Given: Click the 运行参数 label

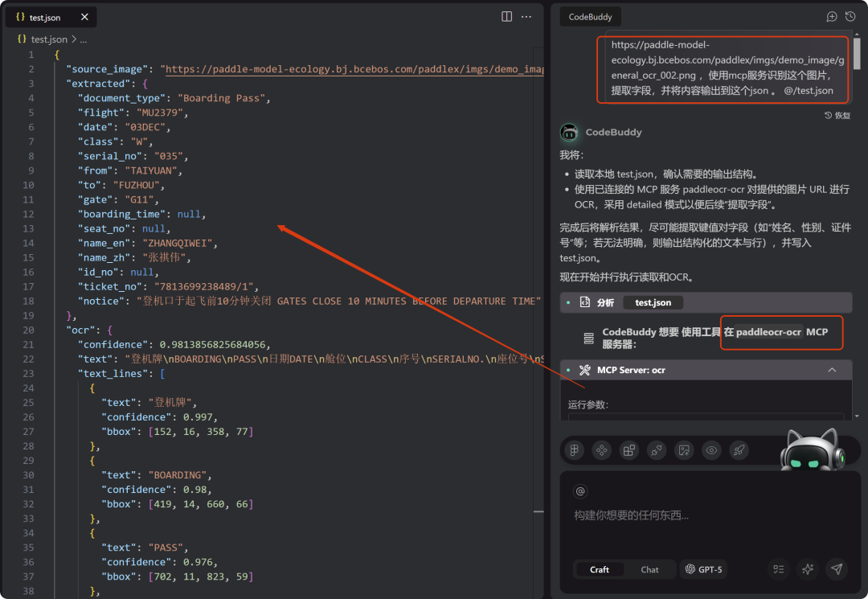Looking at the screenshot, I should coord(588,404).
